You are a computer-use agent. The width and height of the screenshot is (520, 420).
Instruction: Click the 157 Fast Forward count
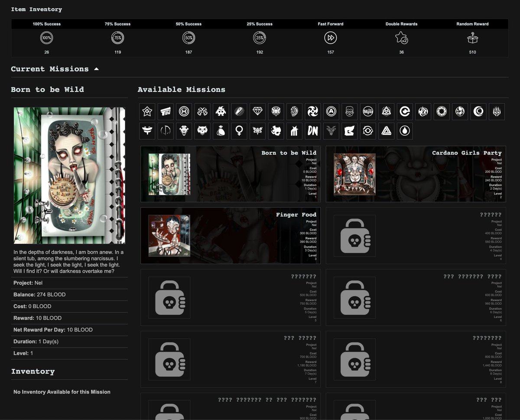[x=331, y=52]
